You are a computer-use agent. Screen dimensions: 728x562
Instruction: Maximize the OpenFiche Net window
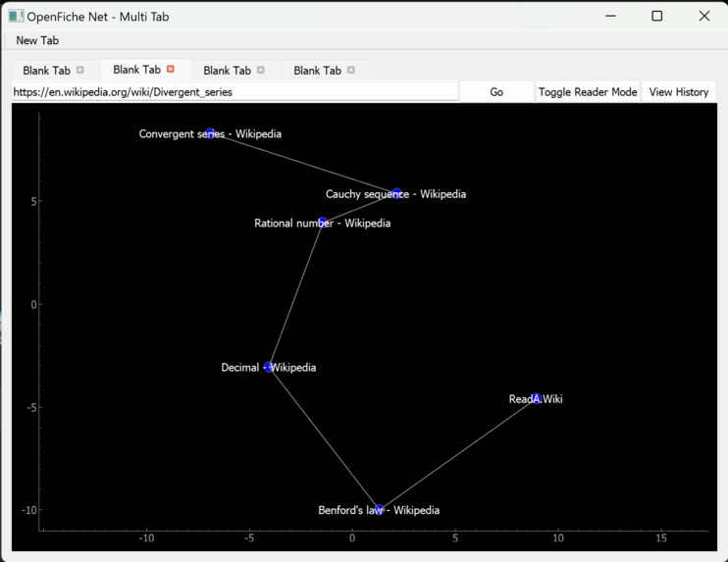coord(657,16)
